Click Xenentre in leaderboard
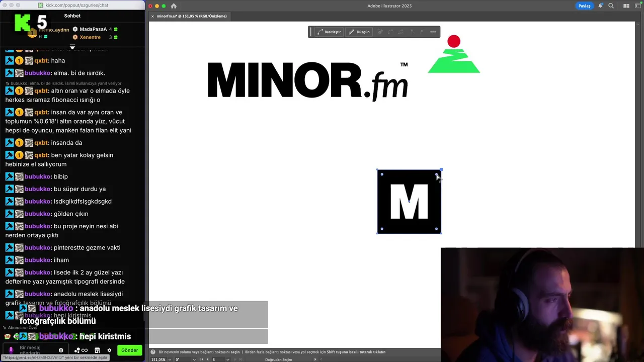This screenshot has width=644, height=362. click(x=90, y=37)
